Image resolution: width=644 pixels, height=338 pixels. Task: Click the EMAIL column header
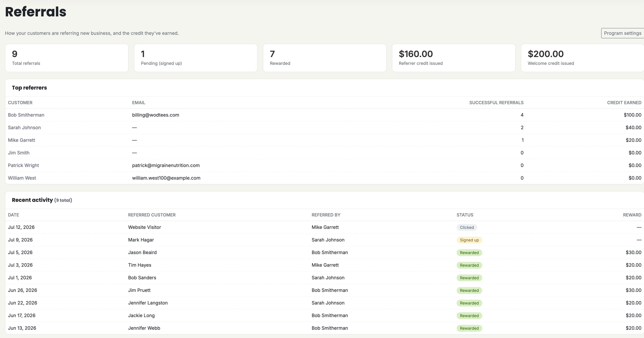(139, 103)
